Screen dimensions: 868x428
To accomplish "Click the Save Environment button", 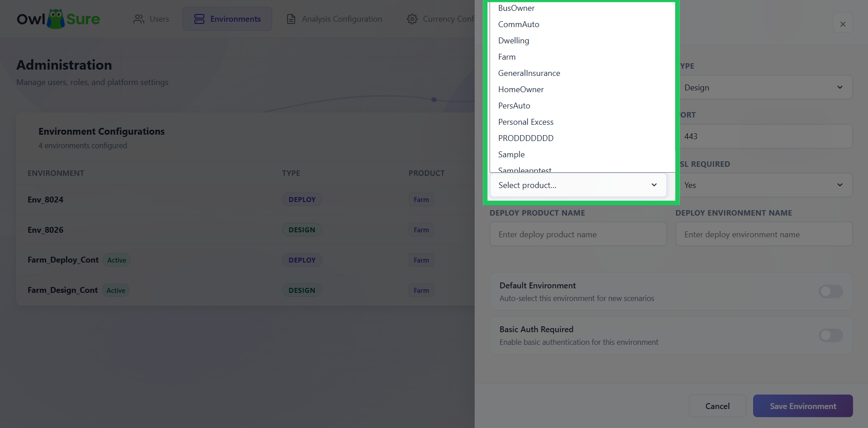I will pos(803,406).
